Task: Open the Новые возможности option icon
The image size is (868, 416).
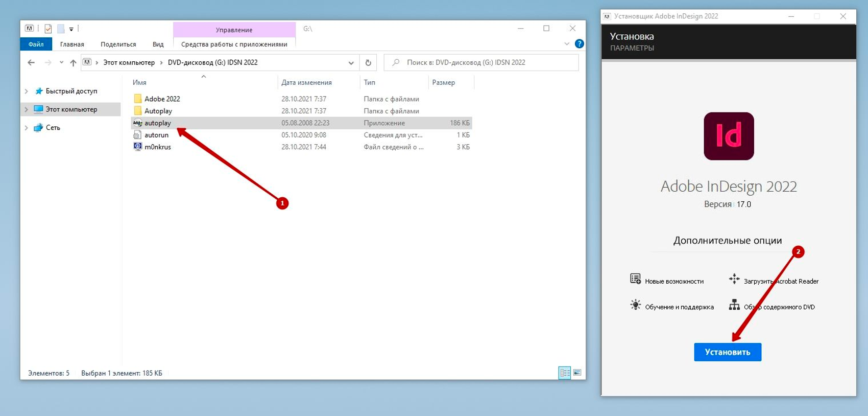Action: coord(635,279)
